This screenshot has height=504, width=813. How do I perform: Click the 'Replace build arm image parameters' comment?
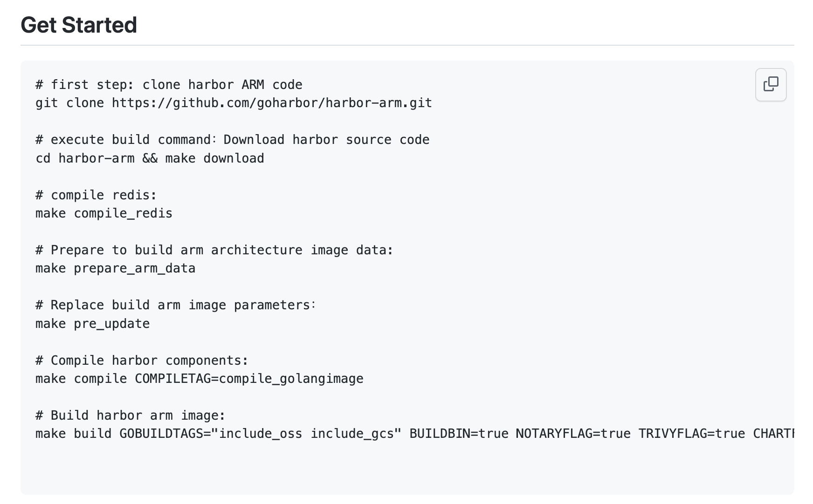[175, 305]
